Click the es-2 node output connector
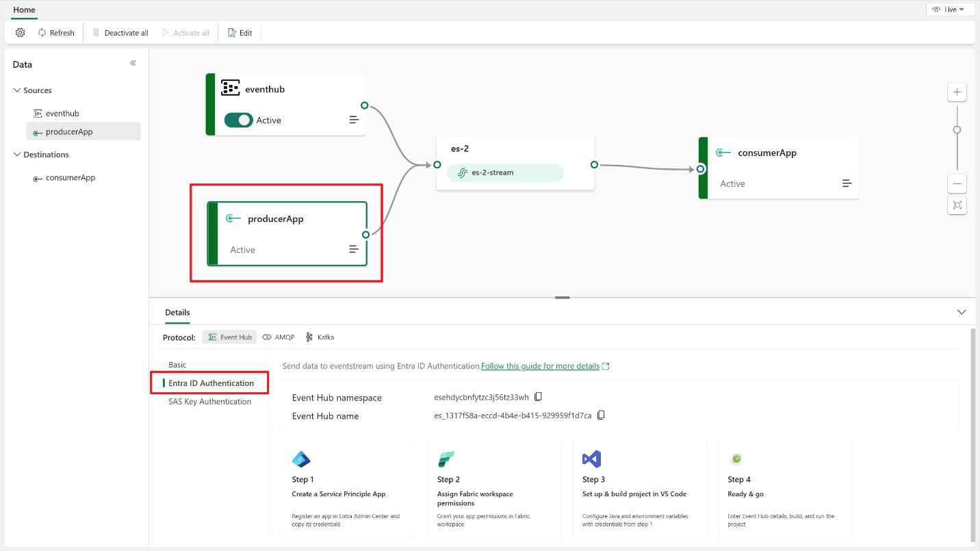980x551 pixels. click(594, 165)
